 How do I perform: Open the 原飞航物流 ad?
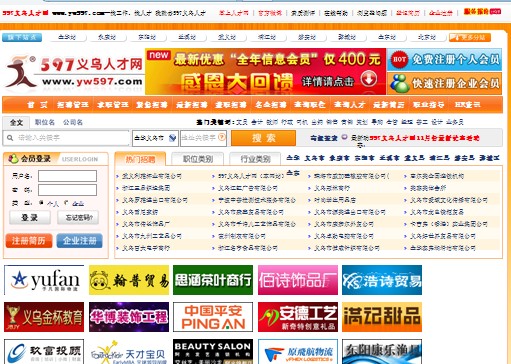[x=298, y=352]
